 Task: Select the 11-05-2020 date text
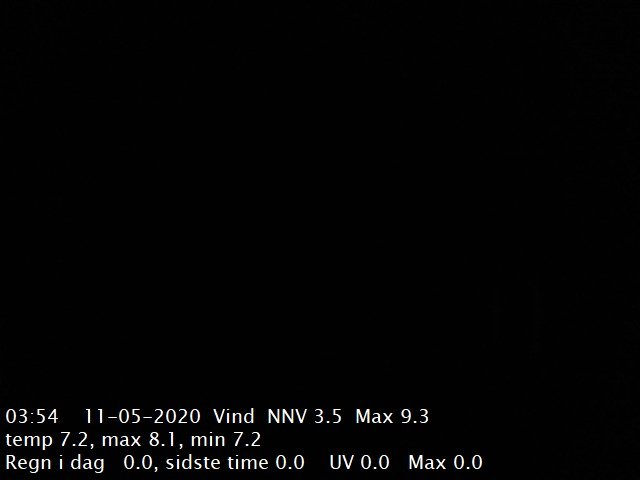point(142,417)
